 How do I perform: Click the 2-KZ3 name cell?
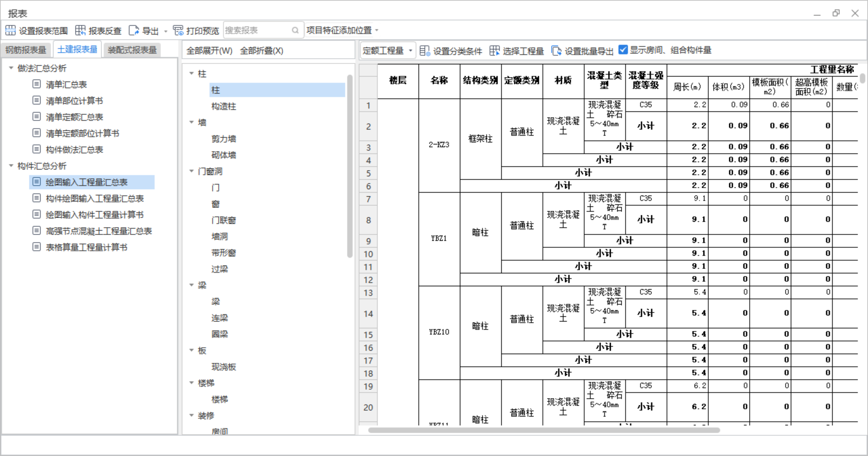(x=439, y=145)
